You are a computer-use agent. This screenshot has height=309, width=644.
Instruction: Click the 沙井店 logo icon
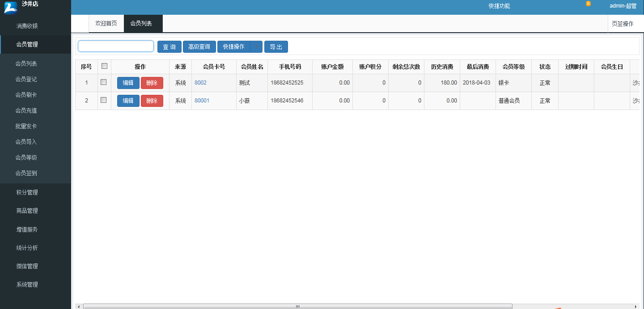click(x=10, y=8)
